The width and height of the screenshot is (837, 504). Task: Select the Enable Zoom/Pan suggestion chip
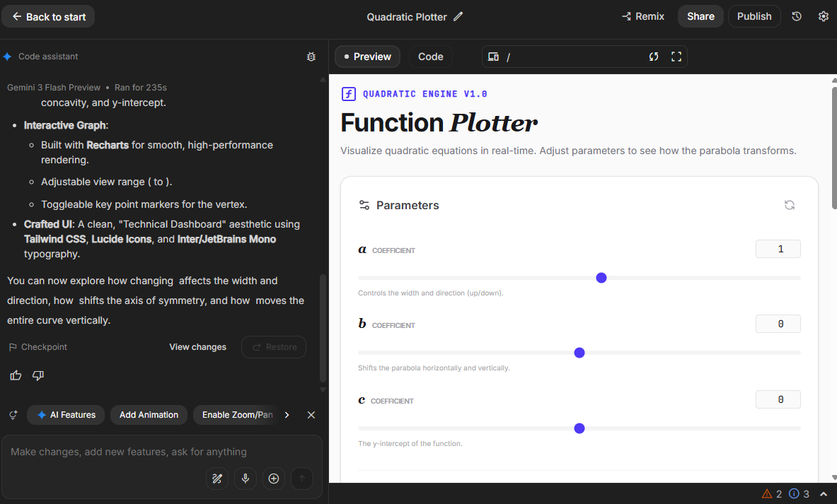235,415
